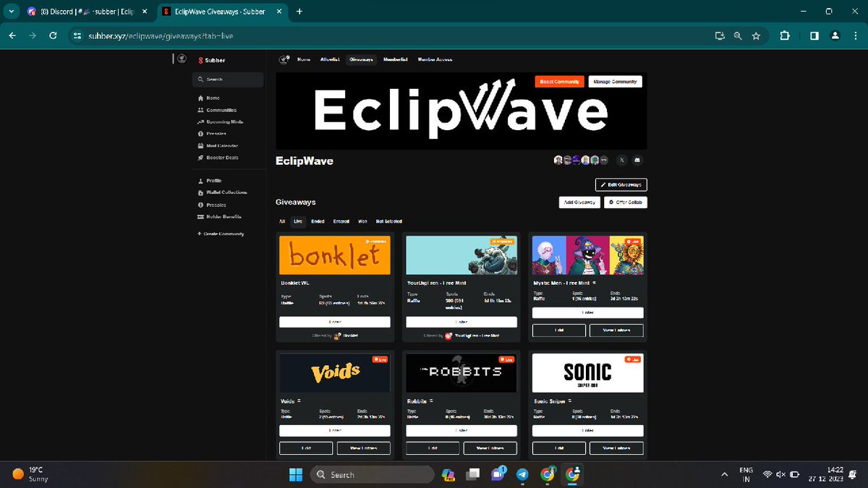868x488 pixels.
Task: Switch to the top Home tab
Action: point(304,59)
